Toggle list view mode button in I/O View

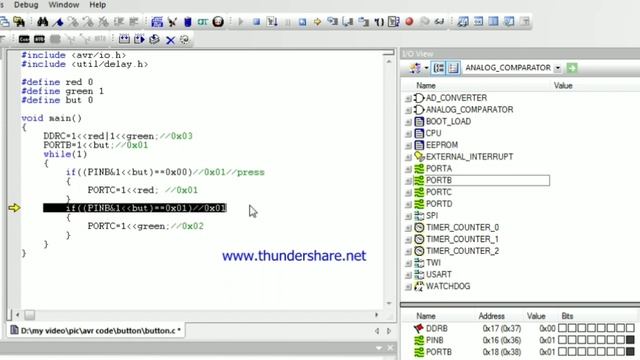[x=453, y=68]
